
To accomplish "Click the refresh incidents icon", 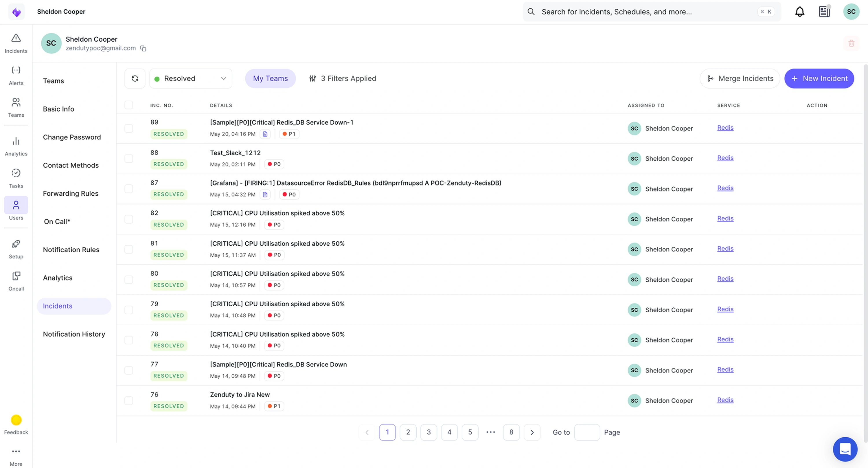I will [x=135, y=78].
